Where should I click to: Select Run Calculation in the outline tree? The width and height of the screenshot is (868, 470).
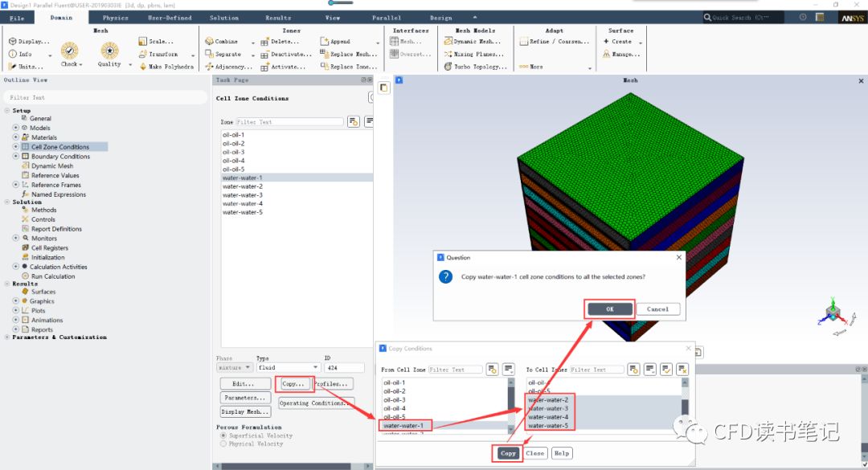tap(53, 276)
